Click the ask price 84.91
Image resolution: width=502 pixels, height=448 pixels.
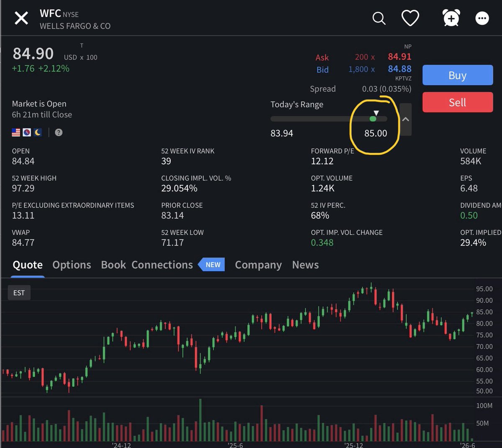pyautogui.click(x=400, y=56)
